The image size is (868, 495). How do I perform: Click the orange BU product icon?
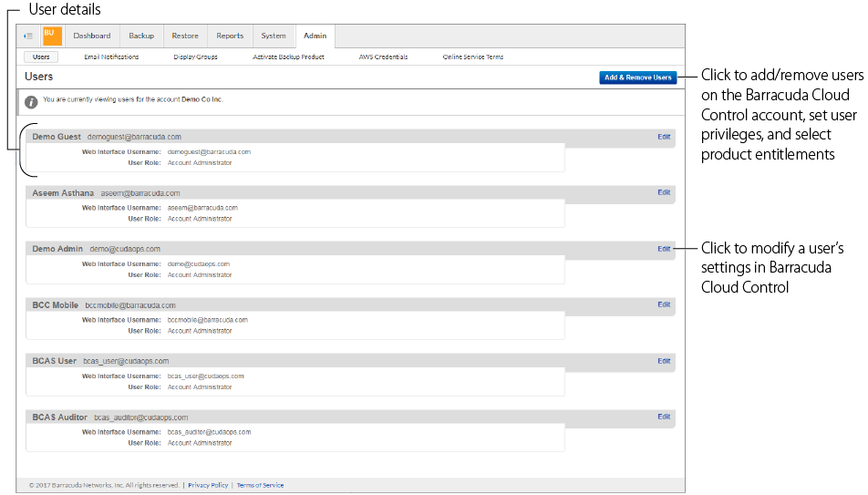click(51, 36)
